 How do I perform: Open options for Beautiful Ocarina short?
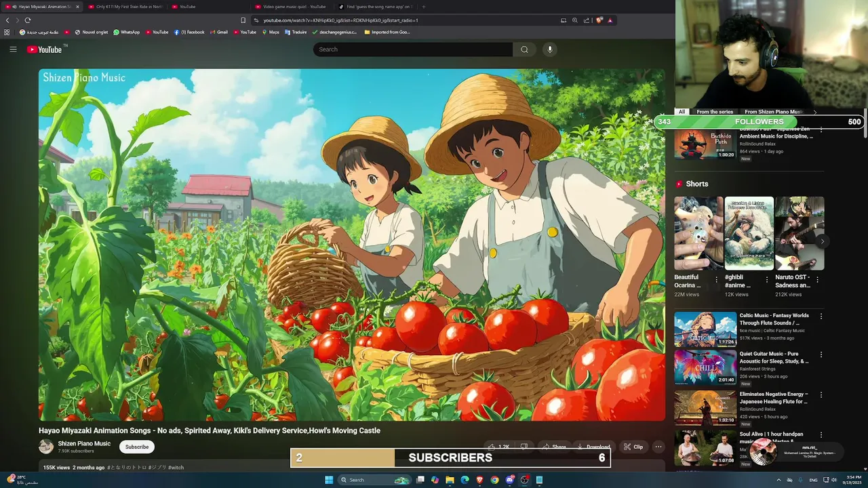(717, 280)
